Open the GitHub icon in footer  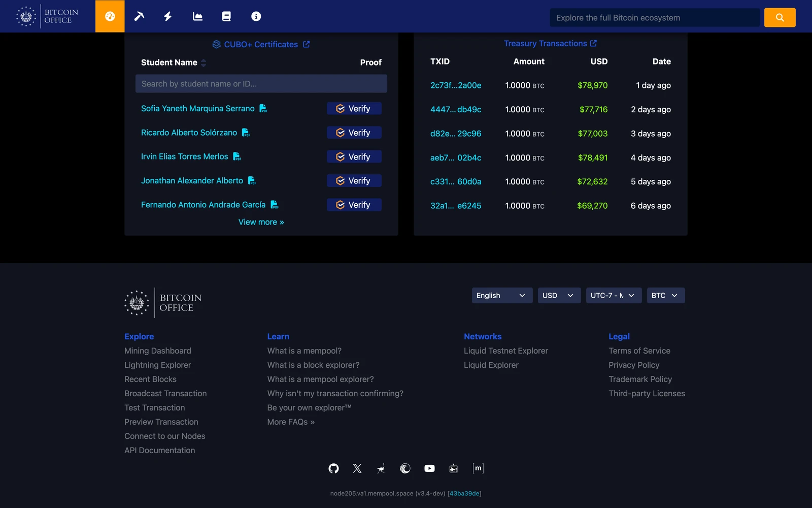(x=333, y=468)
